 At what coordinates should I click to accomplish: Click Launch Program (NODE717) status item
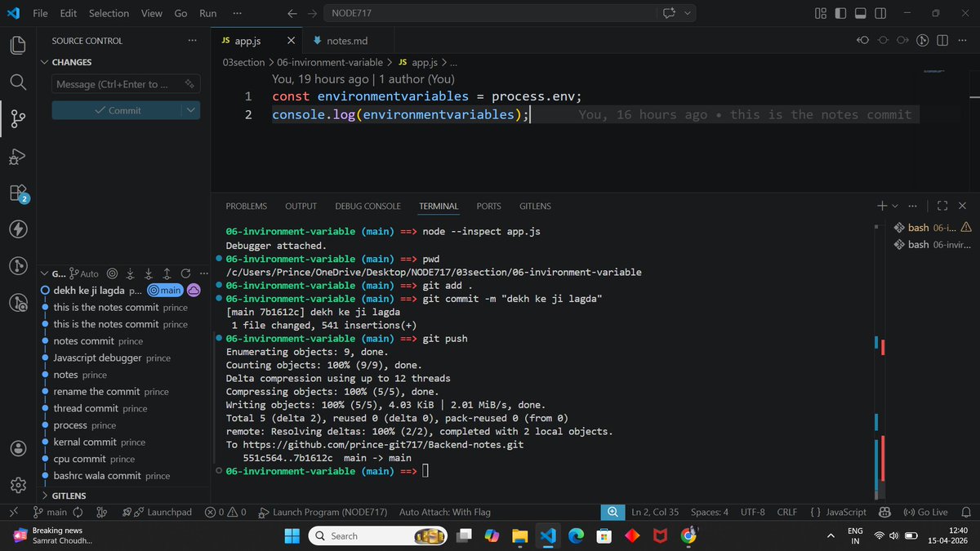[x=322, y=512]
